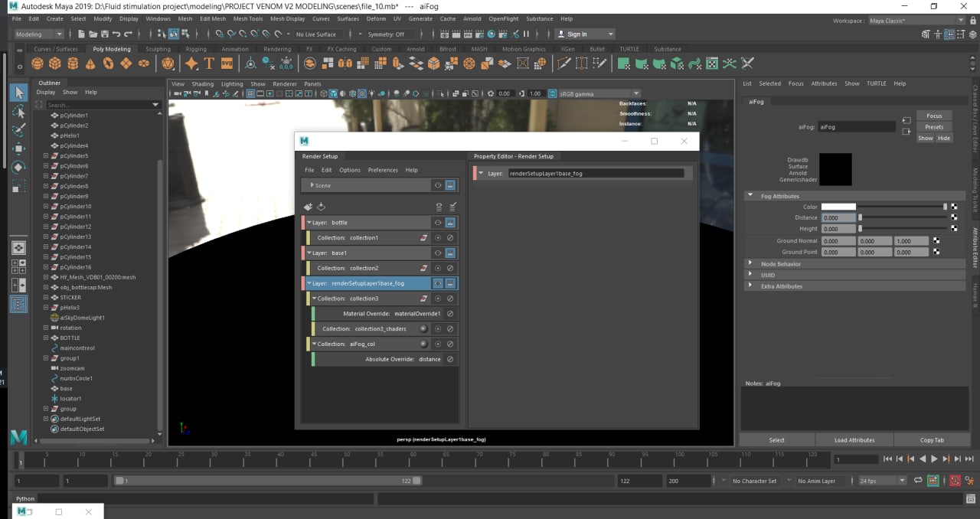Collapse the aiFog_col collection
The width and height of the screenshot is (980, 519).
314,344
